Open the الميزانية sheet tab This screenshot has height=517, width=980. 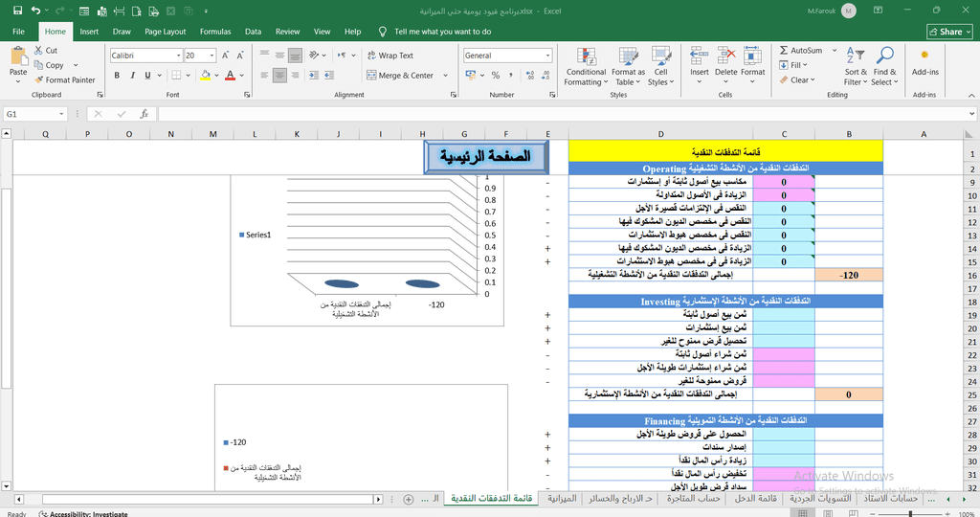pos(562,498)
